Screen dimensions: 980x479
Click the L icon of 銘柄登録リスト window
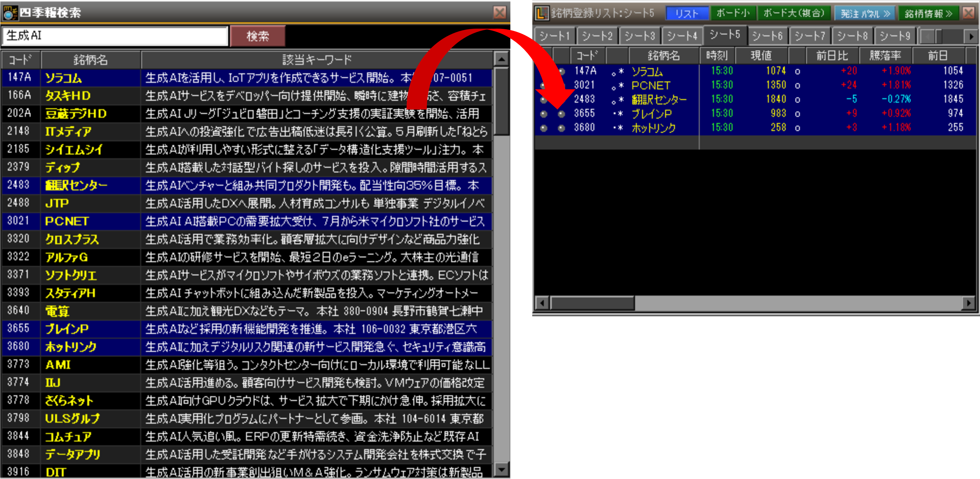(542, 13)
